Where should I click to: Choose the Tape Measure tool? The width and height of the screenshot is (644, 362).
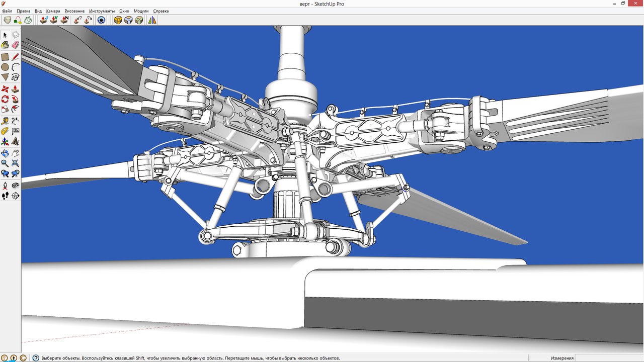(x=5, y=121)
